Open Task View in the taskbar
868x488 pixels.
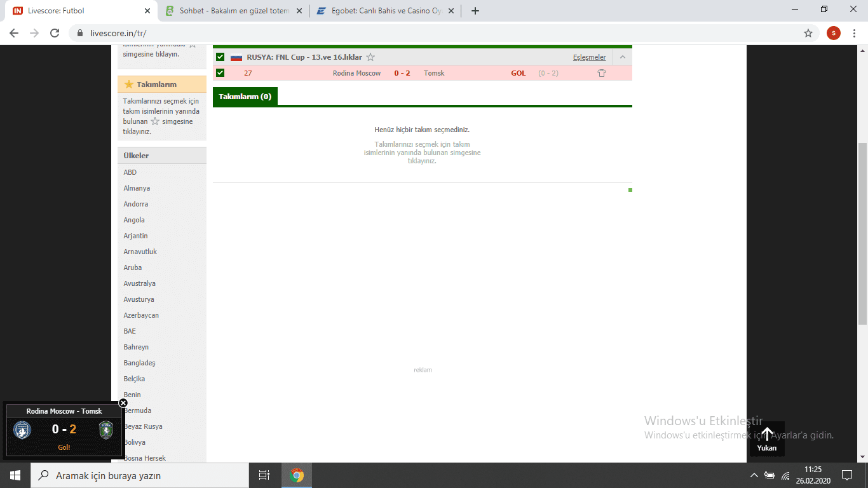click(x=264, y=475)
